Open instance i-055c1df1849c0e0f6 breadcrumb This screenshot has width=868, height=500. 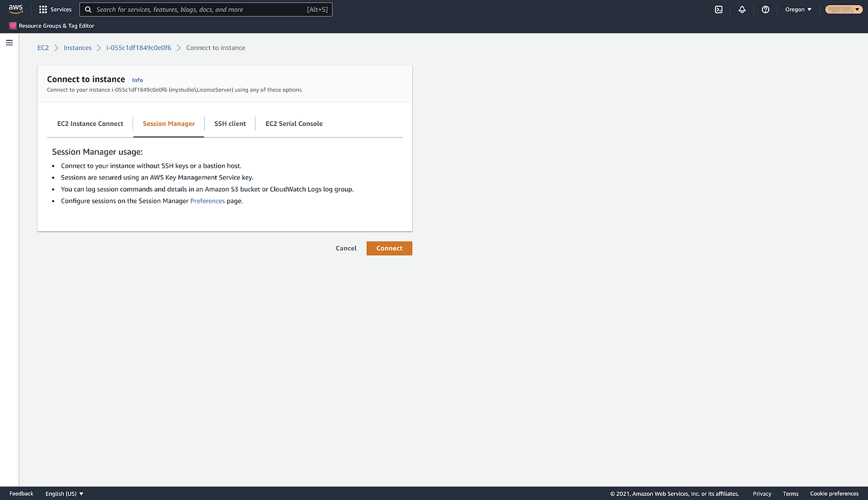139,48
